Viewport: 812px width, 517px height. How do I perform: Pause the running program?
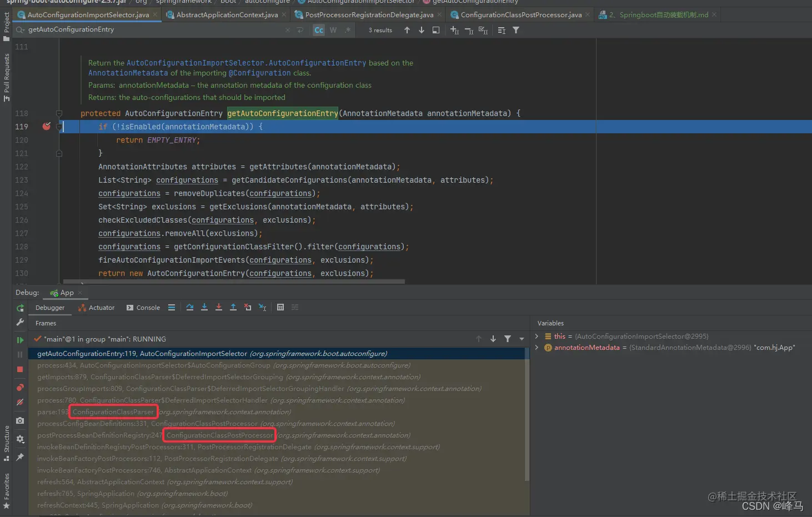pyautogui.click(x=20, y=354)
